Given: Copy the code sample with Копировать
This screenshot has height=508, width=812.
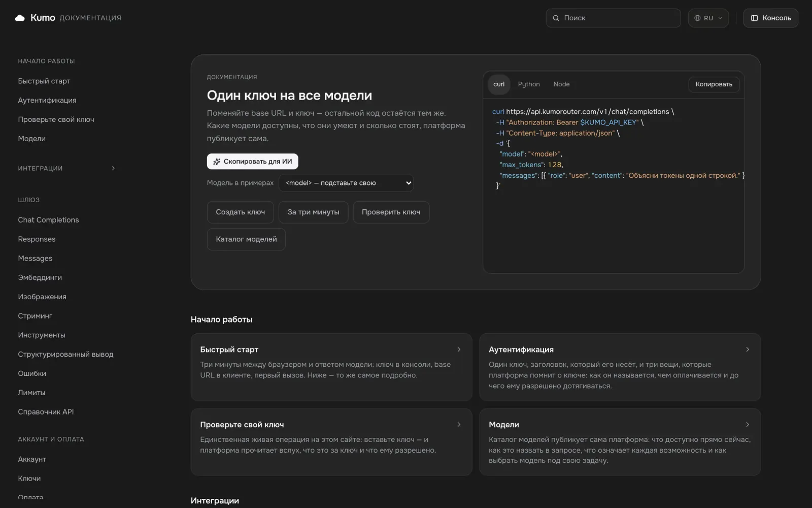Looking at the screenshot, I should point(714,84).
